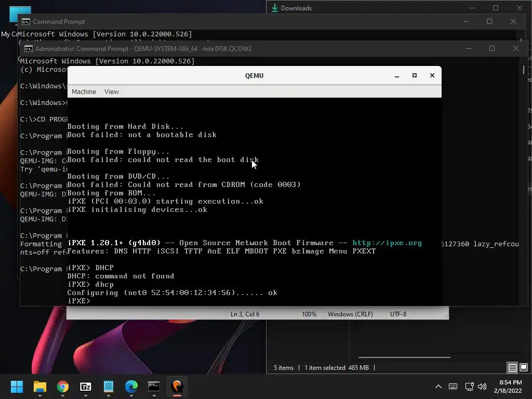
Task: Click the 1 item selected 485 MB text
Action: click(x=336, y=368)
